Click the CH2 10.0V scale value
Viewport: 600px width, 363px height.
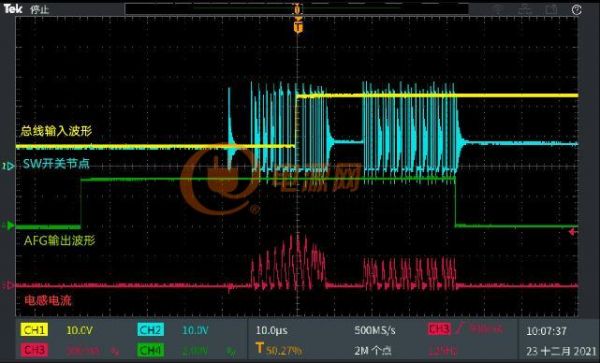click(x=195, y=330)
